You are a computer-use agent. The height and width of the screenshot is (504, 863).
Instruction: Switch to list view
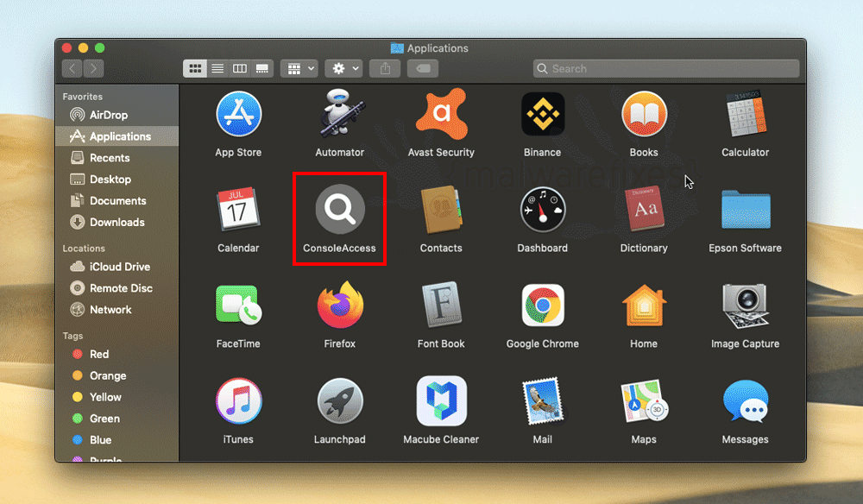pos(217,69)
